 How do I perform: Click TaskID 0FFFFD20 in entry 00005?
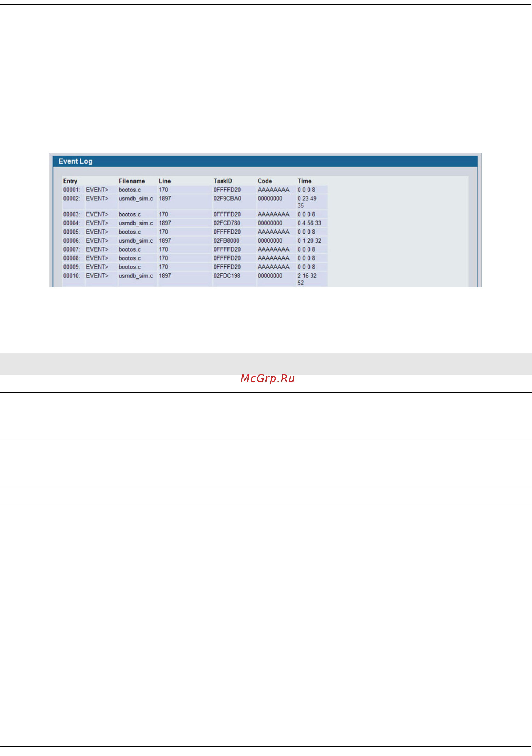click(x=227, y=232)
